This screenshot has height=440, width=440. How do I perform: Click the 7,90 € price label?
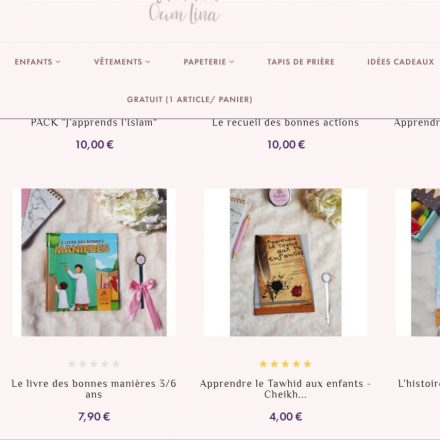(94, 417)
